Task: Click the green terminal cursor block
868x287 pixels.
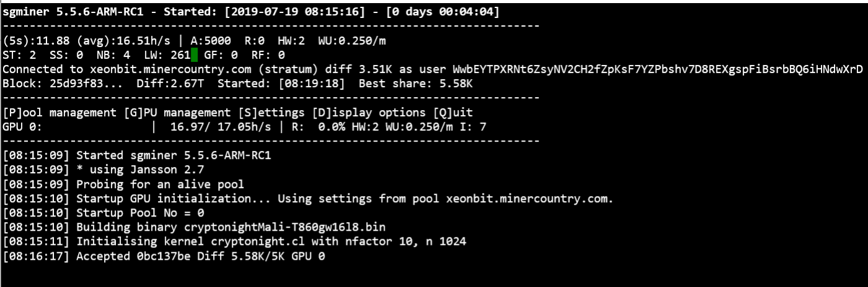Action: coord(193,55)
